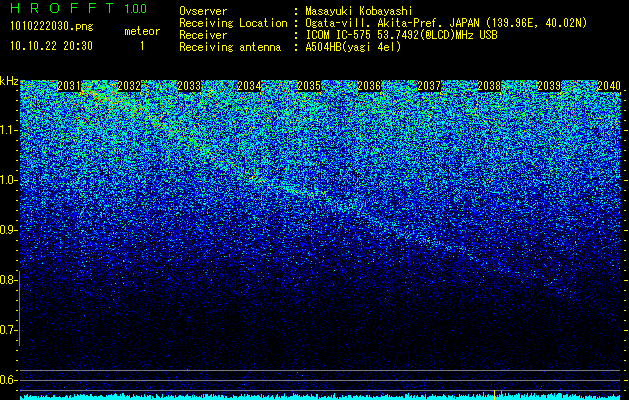The image size is (629, 400).
Task: Click the ICOM IC-575 receiver text
Action: click(x=401, y=35)
